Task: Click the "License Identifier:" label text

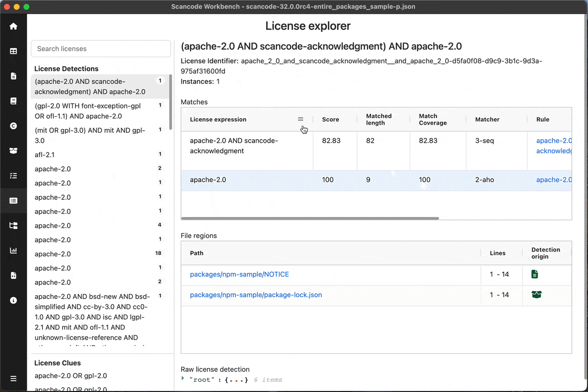Action: [210, 61]
